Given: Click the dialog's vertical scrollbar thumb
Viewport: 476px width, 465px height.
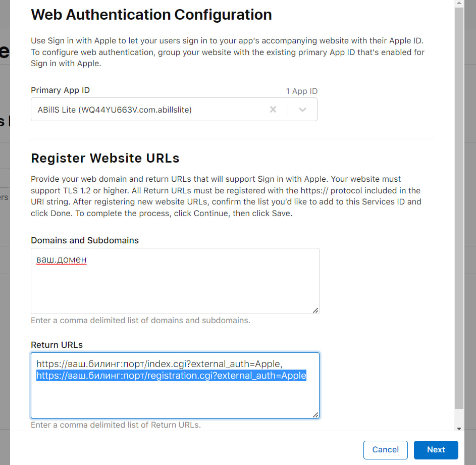Looking at the screenshot, I should point(459,202).
